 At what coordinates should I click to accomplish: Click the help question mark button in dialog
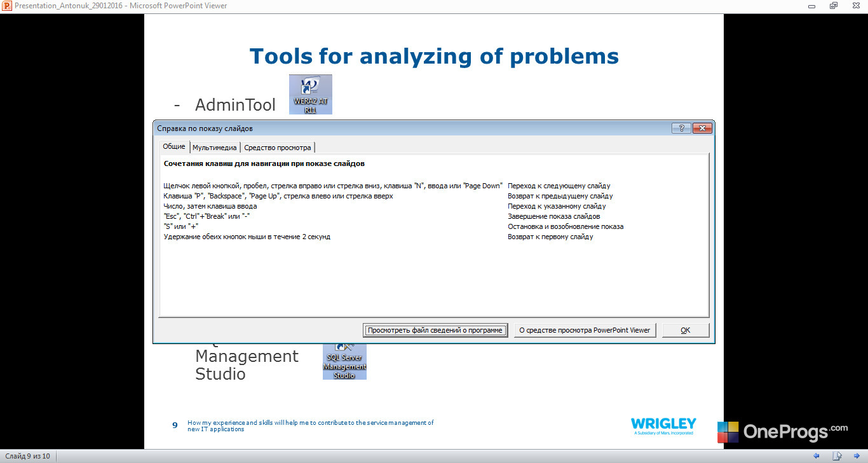(681, 128)
